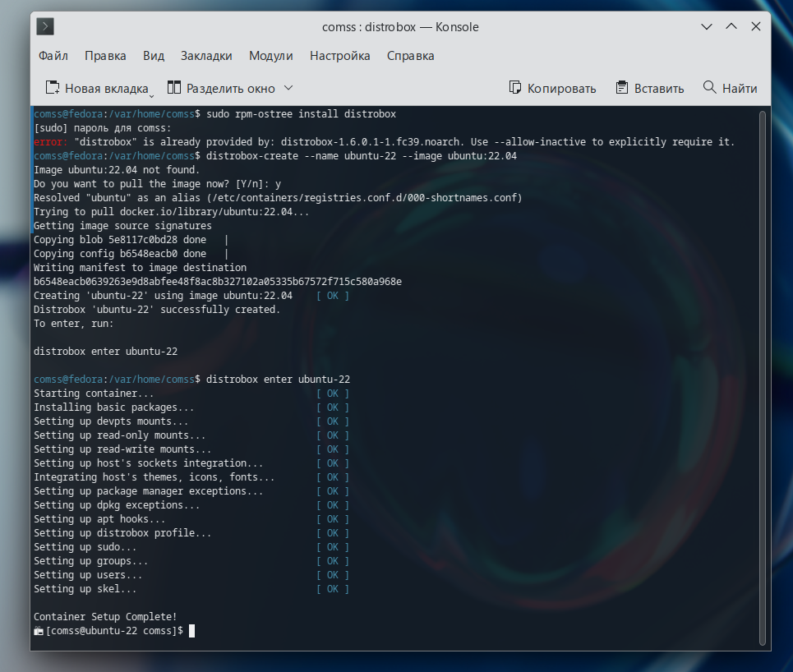
Task: Open the Закладки menu
Action: 206,56
